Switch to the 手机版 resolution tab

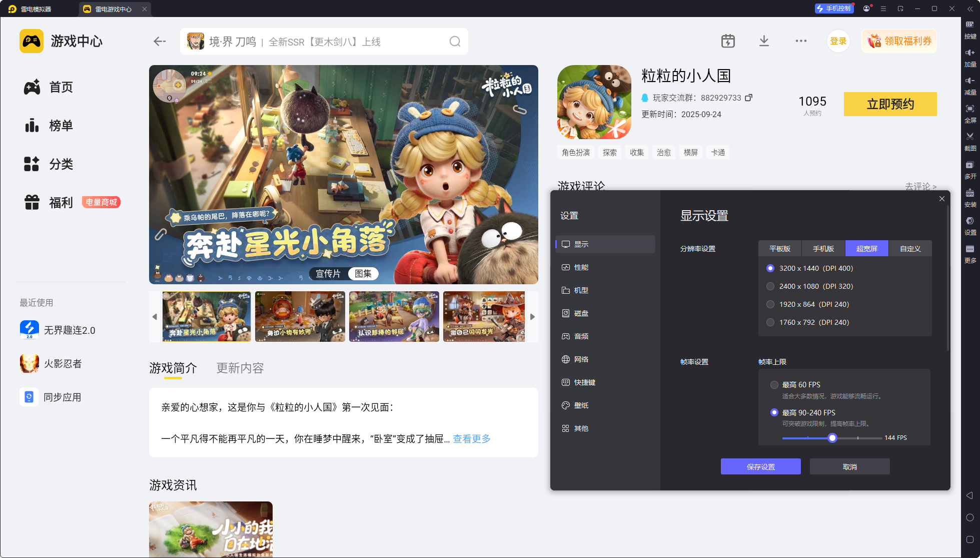point(823,249)
